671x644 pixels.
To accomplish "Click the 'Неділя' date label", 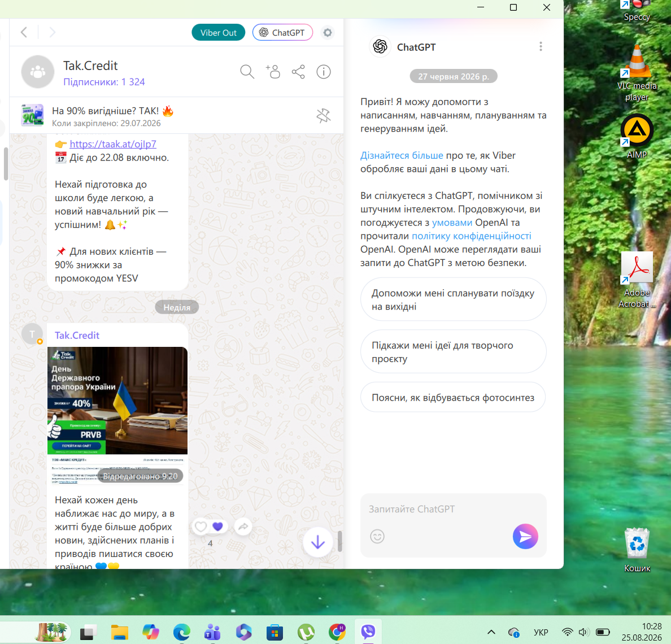I will point(177,307).
